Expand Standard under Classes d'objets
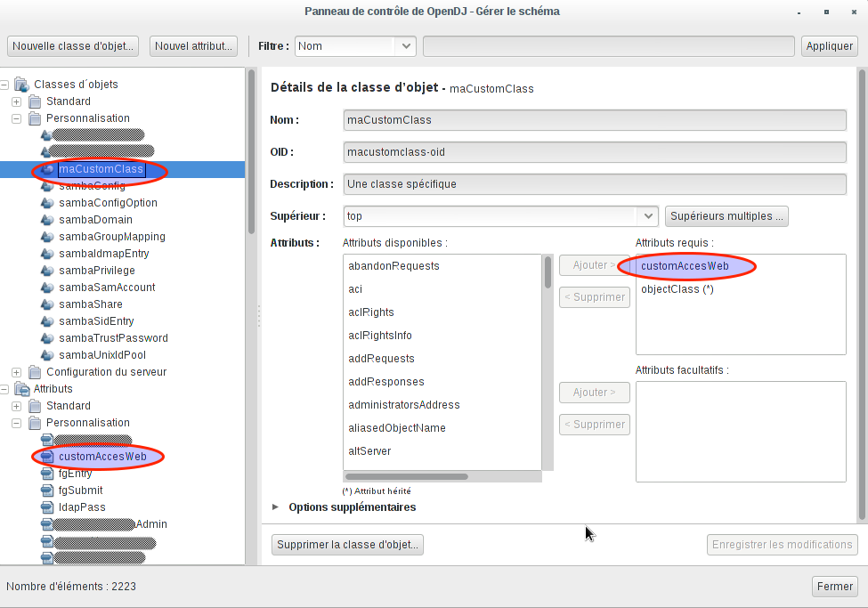868x608 pixels. [x=17, y=101]
